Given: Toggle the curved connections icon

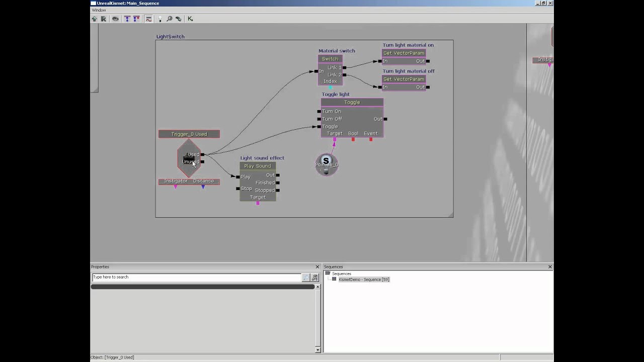Looking at the screenshot, I should (148, 19).
